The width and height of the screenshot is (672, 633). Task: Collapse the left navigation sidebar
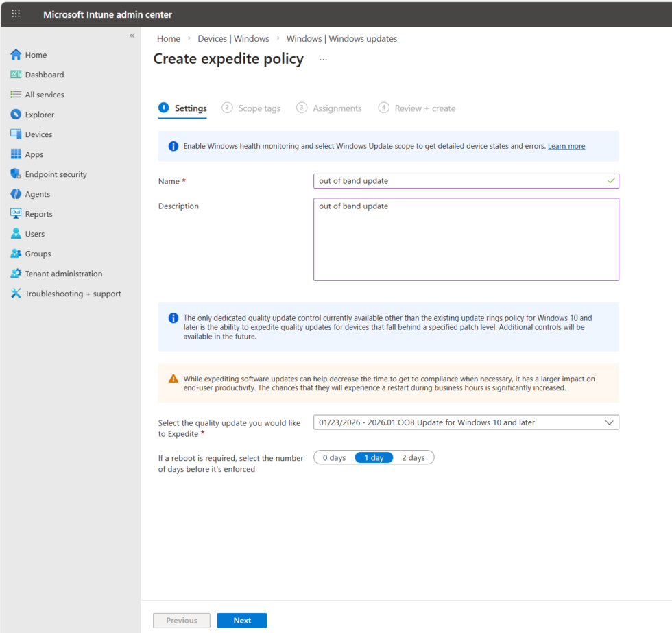tap(132, 36)
